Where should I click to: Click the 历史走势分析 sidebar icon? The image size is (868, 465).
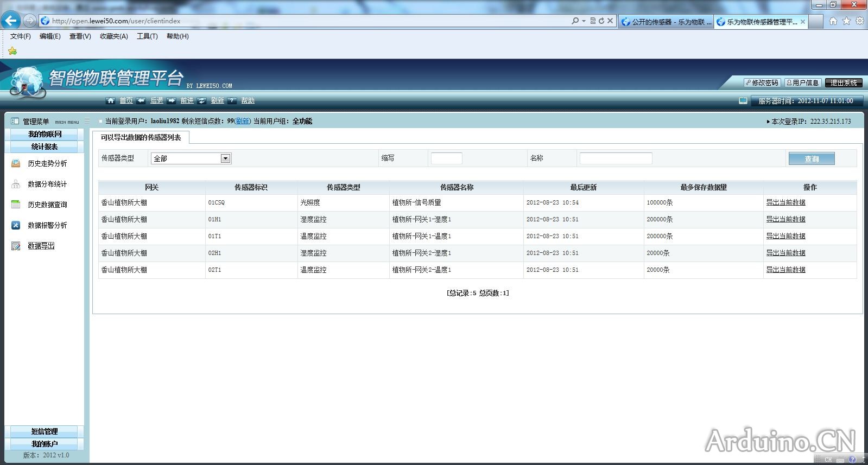[x=16, y=163]
